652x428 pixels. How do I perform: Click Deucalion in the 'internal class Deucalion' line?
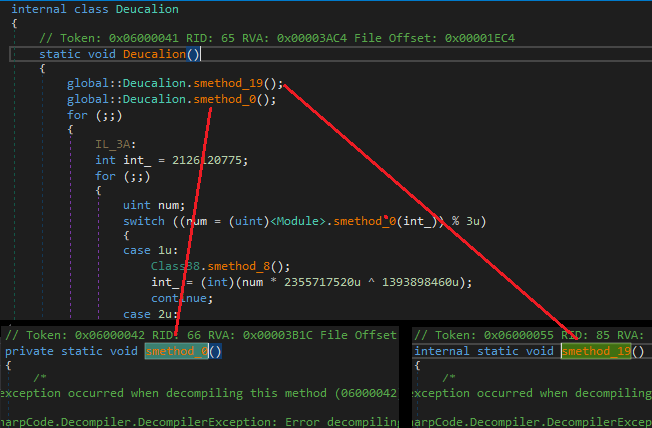click(147, 9)
